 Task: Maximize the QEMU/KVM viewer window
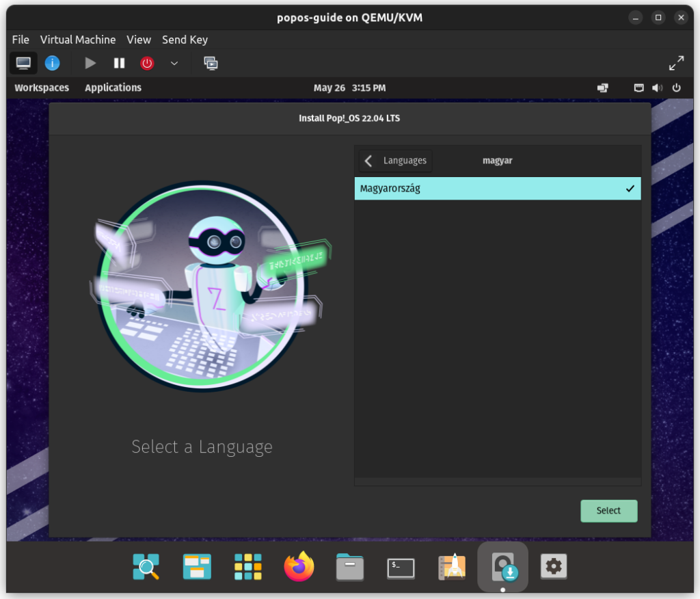(x=658, y=18)
